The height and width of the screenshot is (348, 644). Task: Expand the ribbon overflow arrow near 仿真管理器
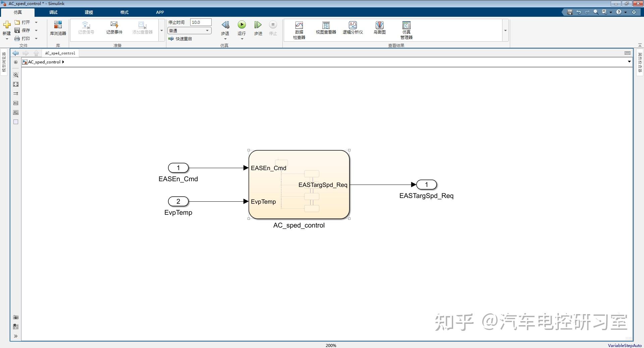(505, 30)
